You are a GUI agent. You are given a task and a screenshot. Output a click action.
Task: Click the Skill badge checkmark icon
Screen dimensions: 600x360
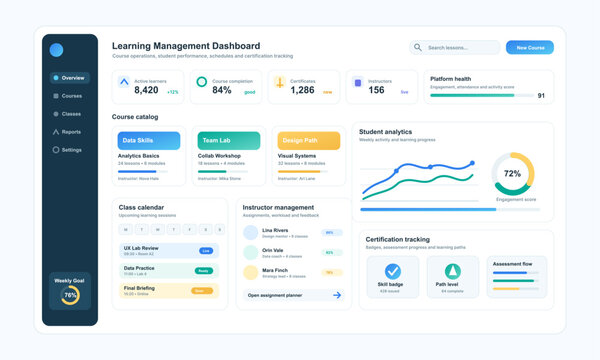click(x=393, y=271)
